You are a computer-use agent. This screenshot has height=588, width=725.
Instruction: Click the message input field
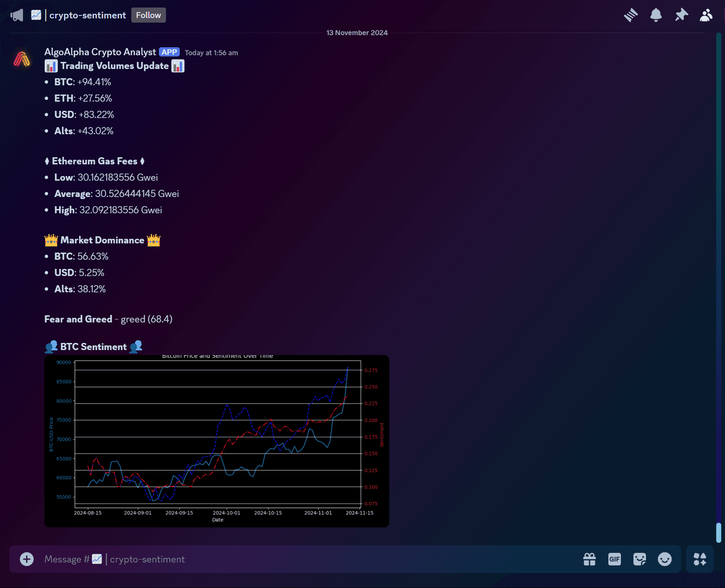pos(293,559)
